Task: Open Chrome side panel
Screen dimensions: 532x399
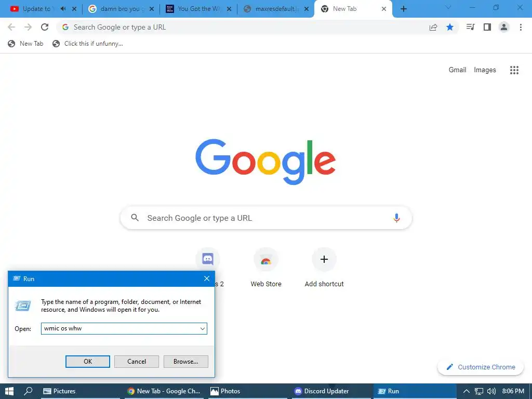Action: [x=487, y=27]
